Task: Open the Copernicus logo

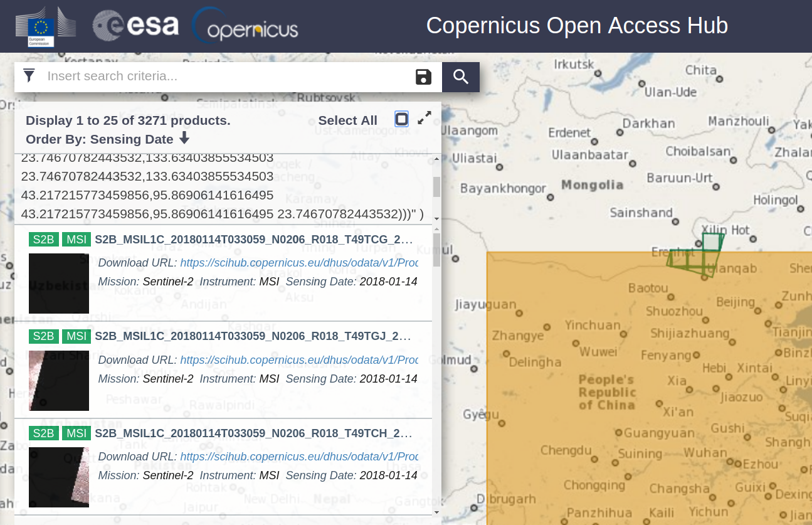Action: [245, 26]
